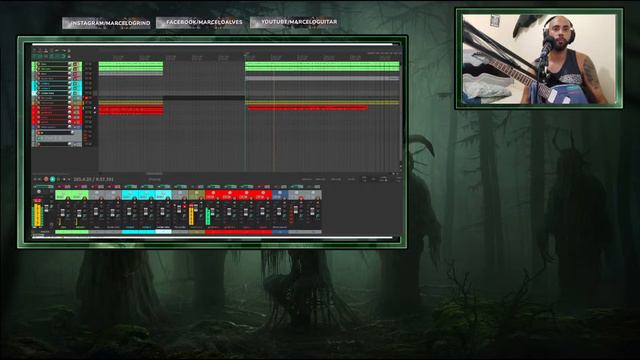This screenshot has height=360, width=640.
Task: Click the cyan name bar under the mixer
Action: pyautogui.click(x=138, y=232)
